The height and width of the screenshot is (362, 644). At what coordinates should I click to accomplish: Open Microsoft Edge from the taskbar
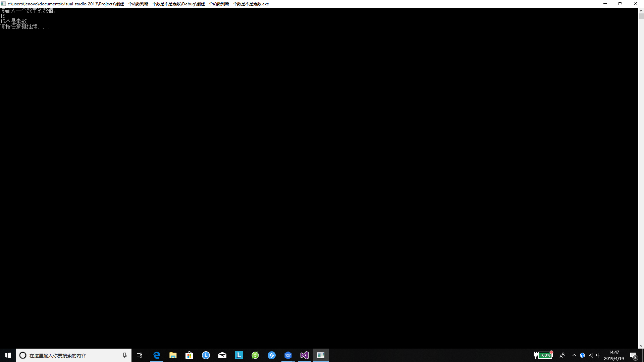click(157, 355)
